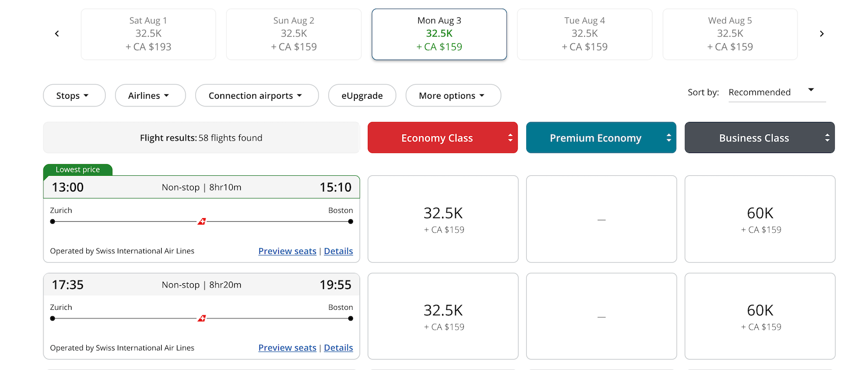Toggle the eUpgrade filter
The width and height of the screenshot is (868, 370).
point(362,95)
